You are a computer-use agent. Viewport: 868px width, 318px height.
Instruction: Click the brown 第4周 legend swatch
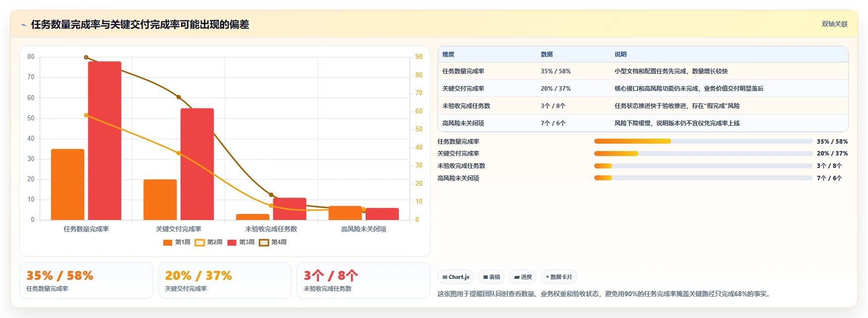(264, 242)
